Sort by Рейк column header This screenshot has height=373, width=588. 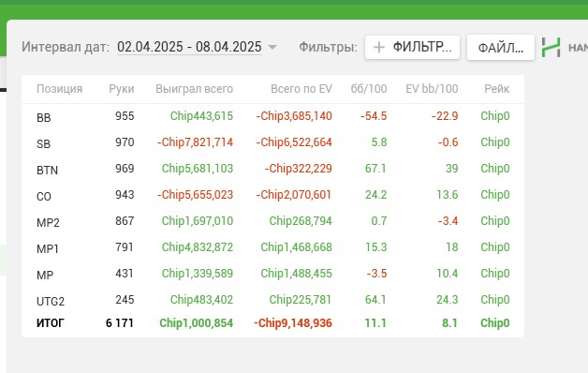(x=497, y=89)
